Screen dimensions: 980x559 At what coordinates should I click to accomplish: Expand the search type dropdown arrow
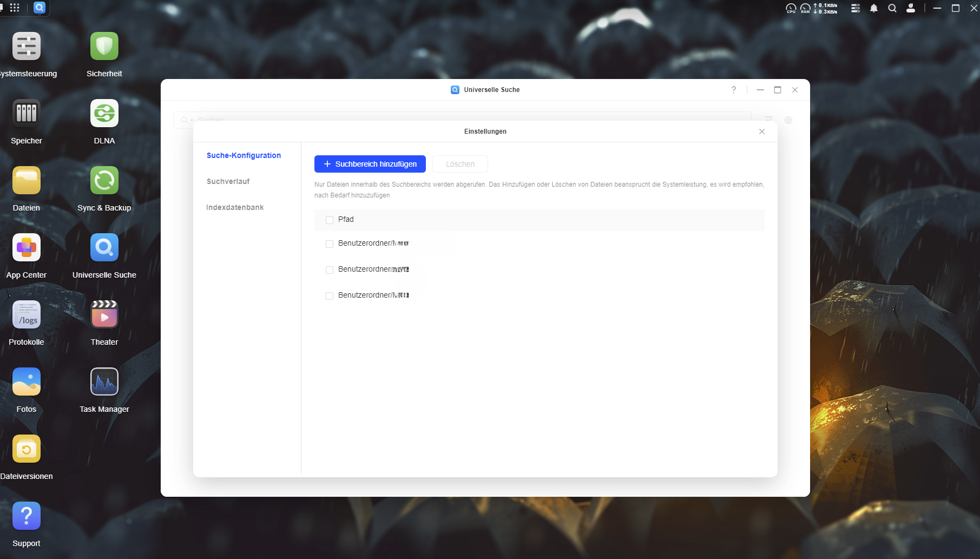click(x=192, y=120)
